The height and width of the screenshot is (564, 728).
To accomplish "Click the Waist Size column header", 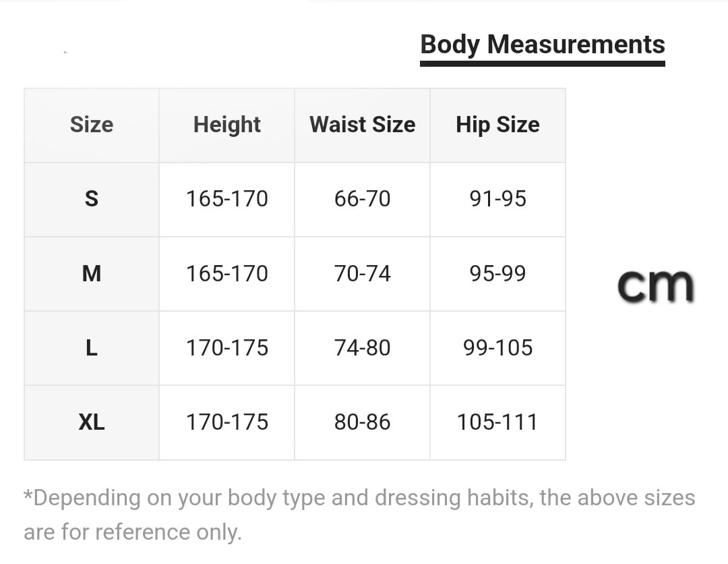I will pyautogui.click(x=362, y=125).
